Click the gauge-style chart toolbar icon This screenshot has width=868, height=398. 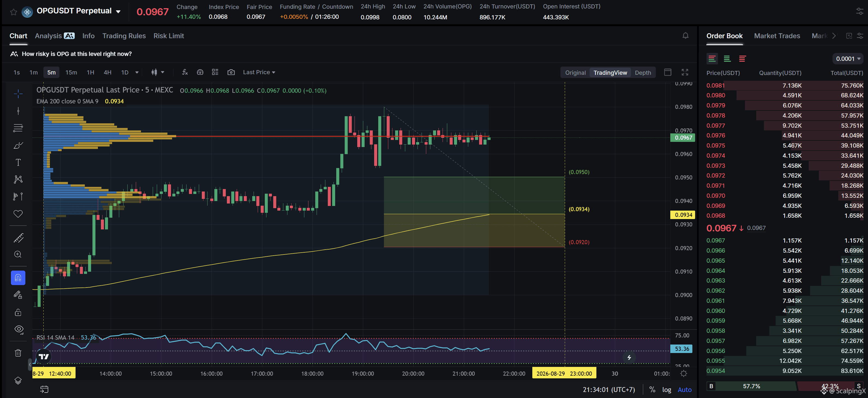[x=200, y=72]
